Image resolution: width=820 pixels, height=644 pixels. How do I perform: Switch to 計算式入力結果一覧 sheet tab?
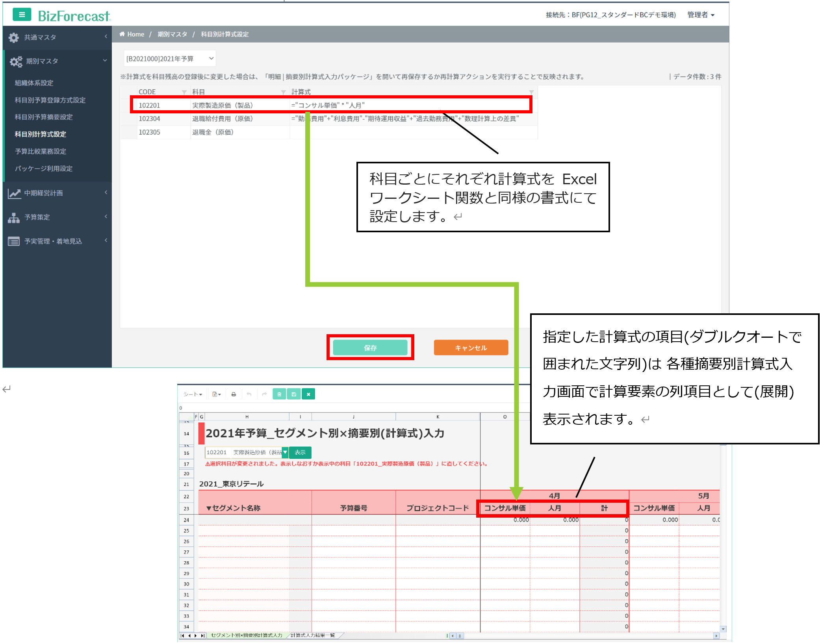(313, 635)
